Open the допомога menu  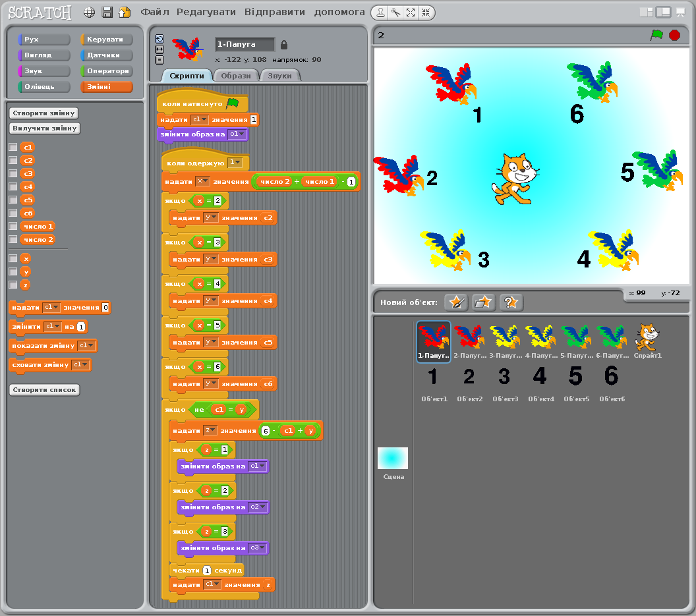click(x=339, y=12)
